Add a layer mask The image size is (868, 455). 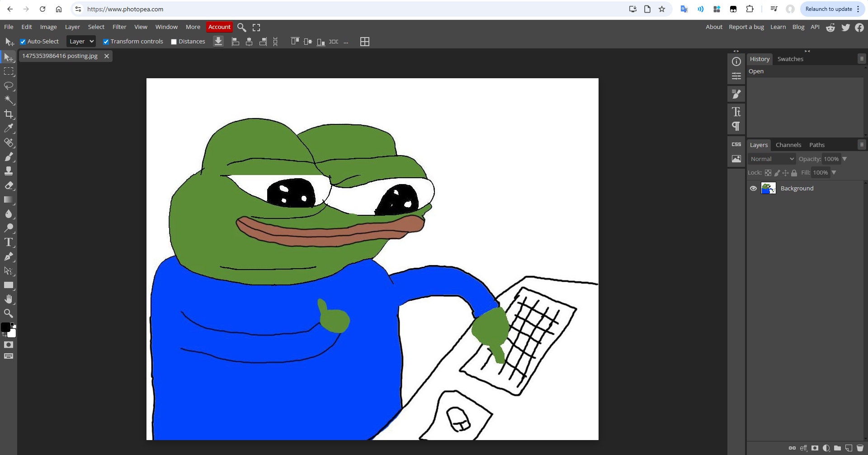click(x=815, y=448)
